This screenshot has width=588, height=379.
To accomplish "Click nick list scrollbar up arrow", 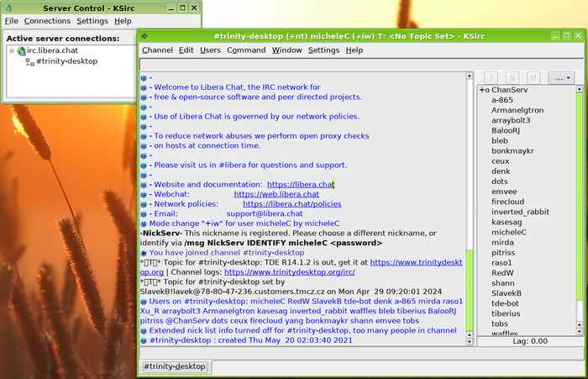I will click(x=580, y=89).
